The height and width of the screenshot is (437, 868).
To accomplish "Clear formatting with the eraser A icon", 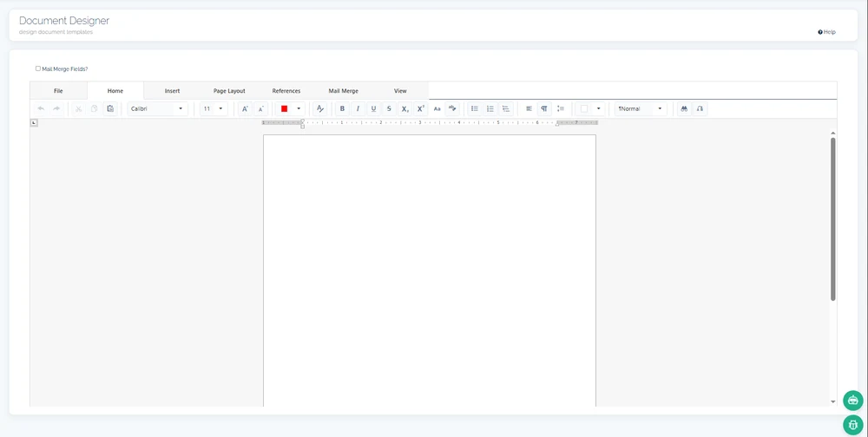I will click(x=320, y=109).
